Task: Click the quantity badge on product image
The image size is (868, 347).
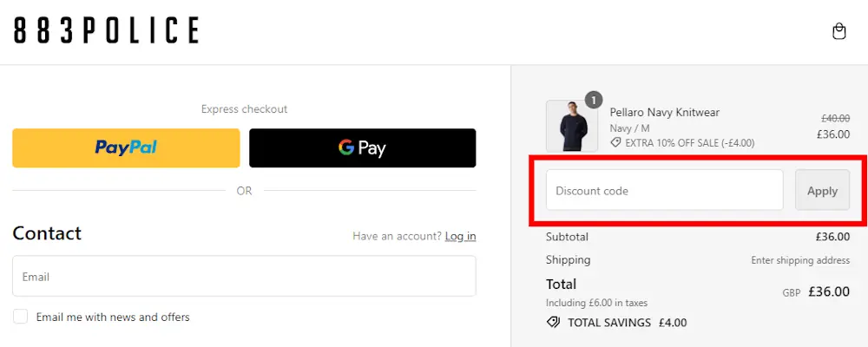Action: [x=594, y=100]
